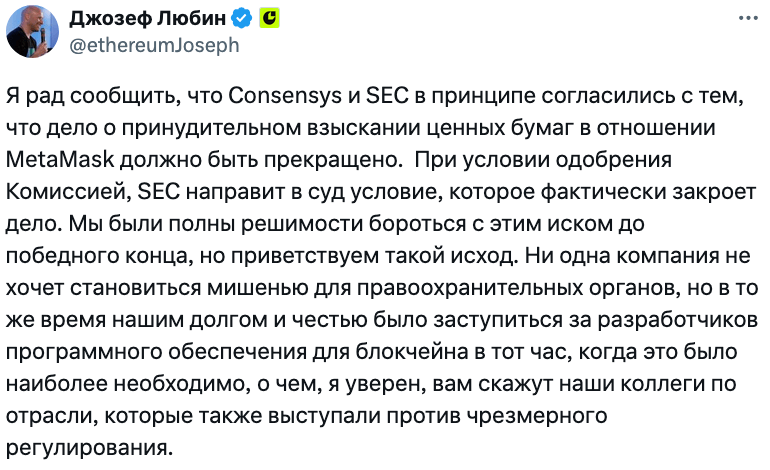Click the word блокчейна in the tweet
Screen dimensions: 770x470
click(x=412, y=352)
